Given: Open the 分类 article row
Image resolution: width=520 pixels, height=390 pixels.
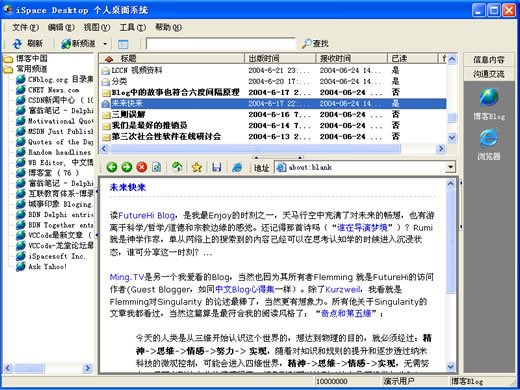Looking at the screenshot, I should pyautogui.click(x=273, y=81).
